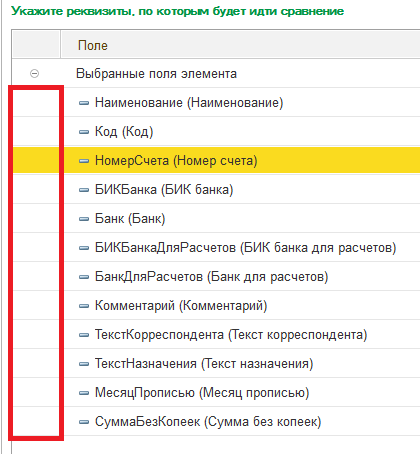Click the attribute icon beside Банк (Банк)
Image resolution: width=420 pixels, height=454 pixels.
84,219
